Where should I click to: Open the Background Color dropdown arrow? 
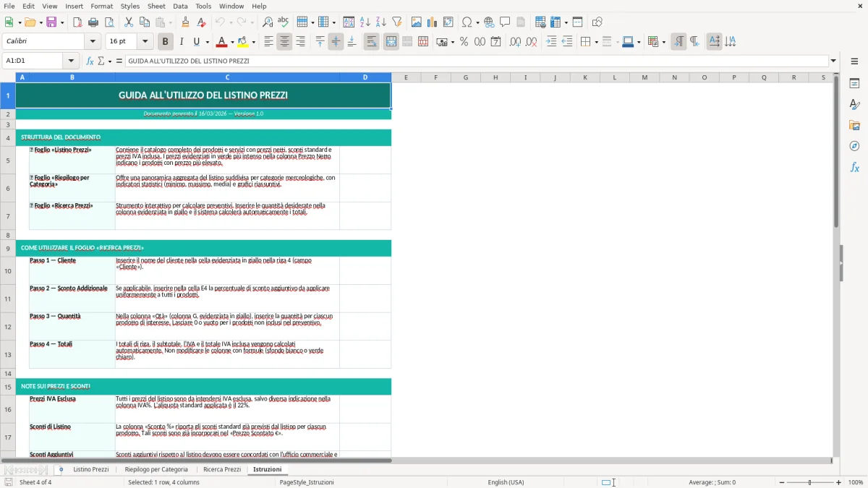pos(253,42)
